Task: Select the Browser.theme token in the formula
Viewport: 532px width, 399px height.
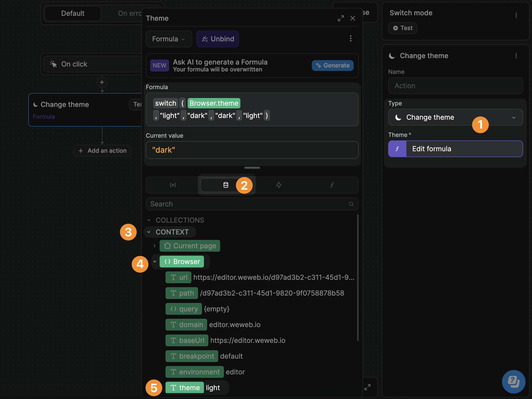Action: (214, 103)
